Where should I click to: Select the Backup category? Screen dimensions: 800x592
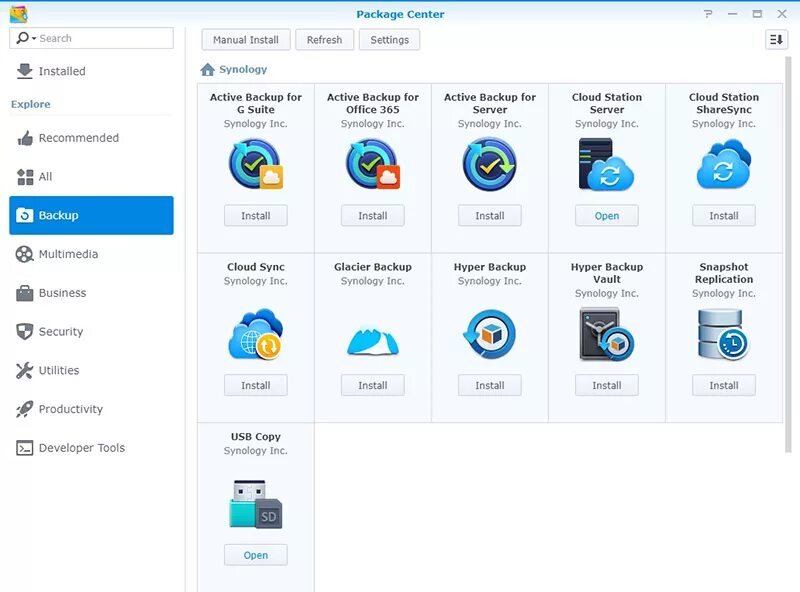(x=91, y=215)
